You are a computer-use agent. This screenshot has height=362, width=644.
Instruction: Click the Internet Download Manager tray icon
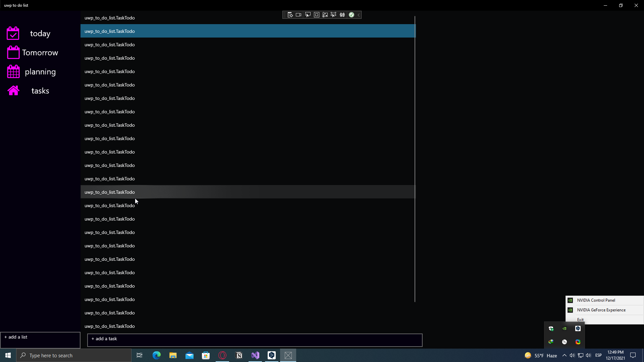tap(551, 342)
